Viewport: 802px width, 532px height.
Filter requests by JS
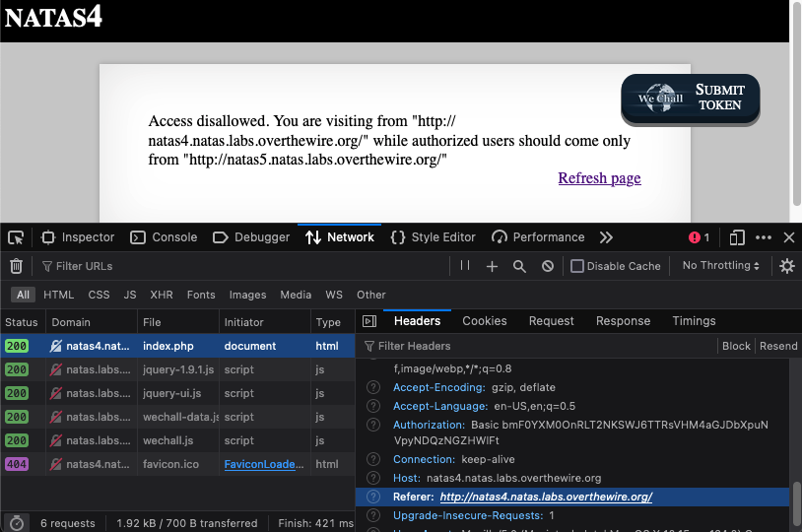(130, 295)
